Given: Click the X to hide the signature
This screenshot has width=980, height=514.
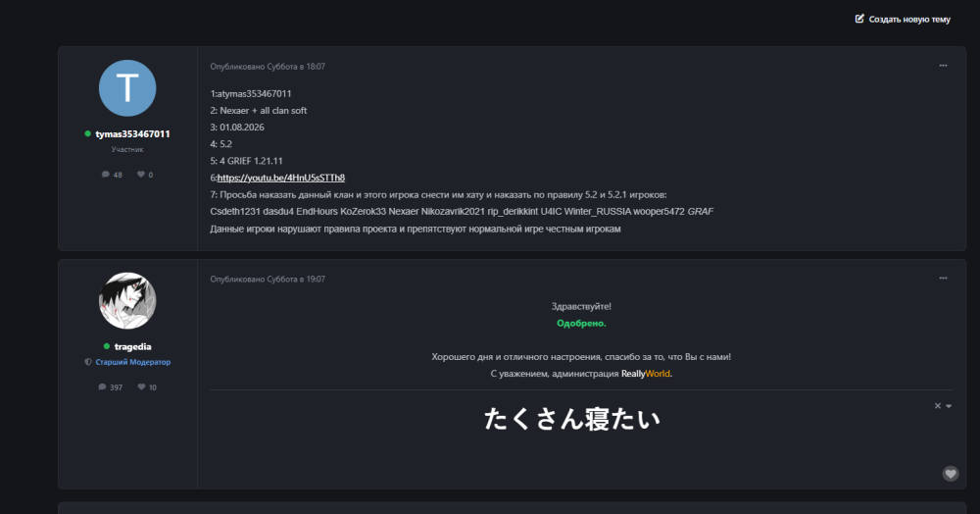Looking at the screenshot, I should (x=938, y=406).
